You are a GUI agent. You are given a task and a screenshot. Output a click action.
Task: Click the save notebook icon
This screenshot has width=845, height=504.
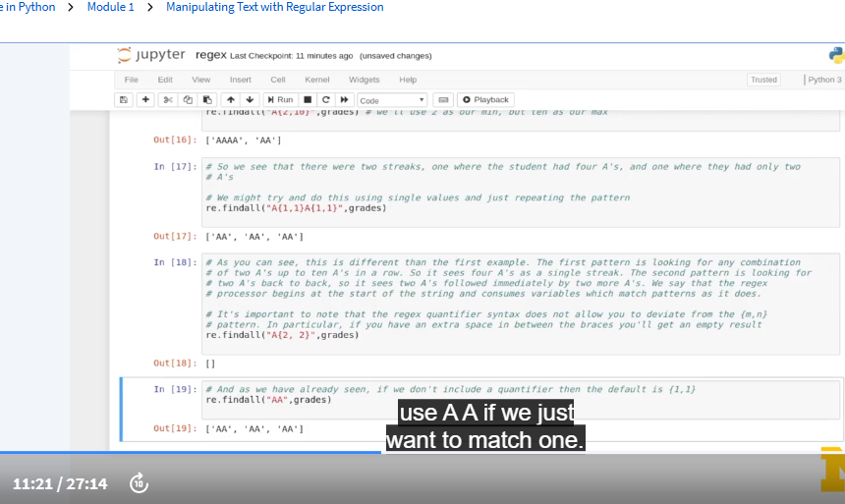coord(124,100)
